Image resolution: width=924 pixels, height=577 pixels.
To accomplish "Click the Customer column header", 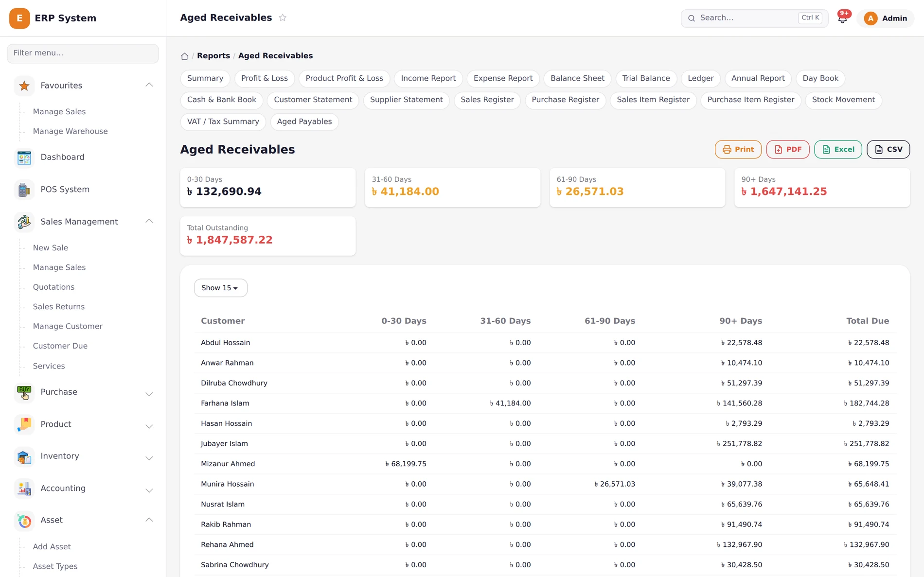I will (223, 321).
